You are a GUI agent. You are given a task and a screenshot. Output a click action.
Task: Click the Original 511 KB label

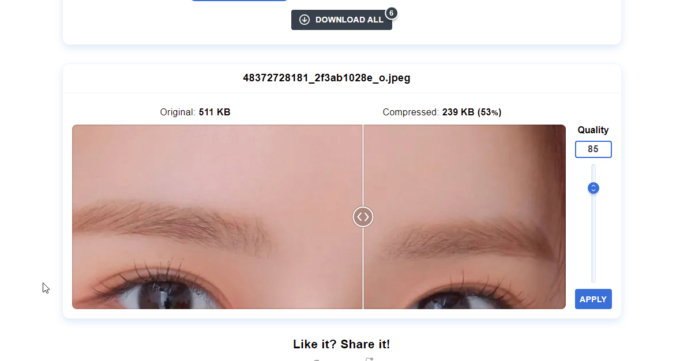coord(195,112)
